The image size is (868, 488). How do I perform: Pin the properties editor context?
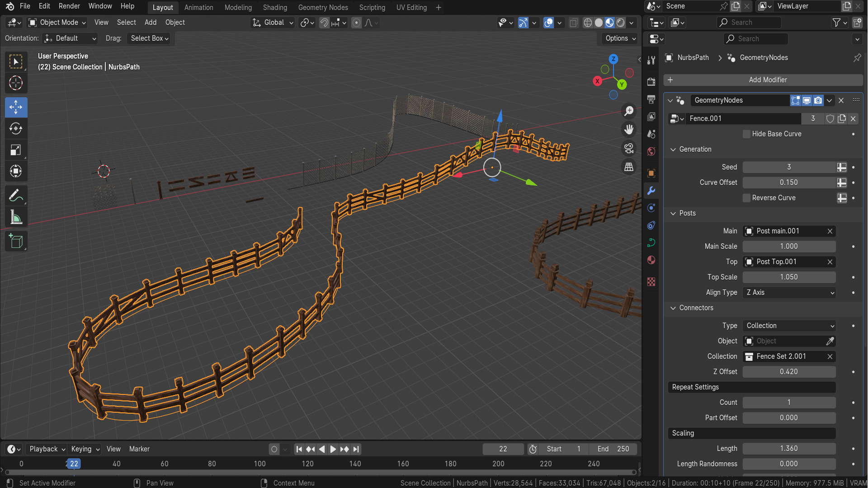pyautogui.click(x=857, y=57)
